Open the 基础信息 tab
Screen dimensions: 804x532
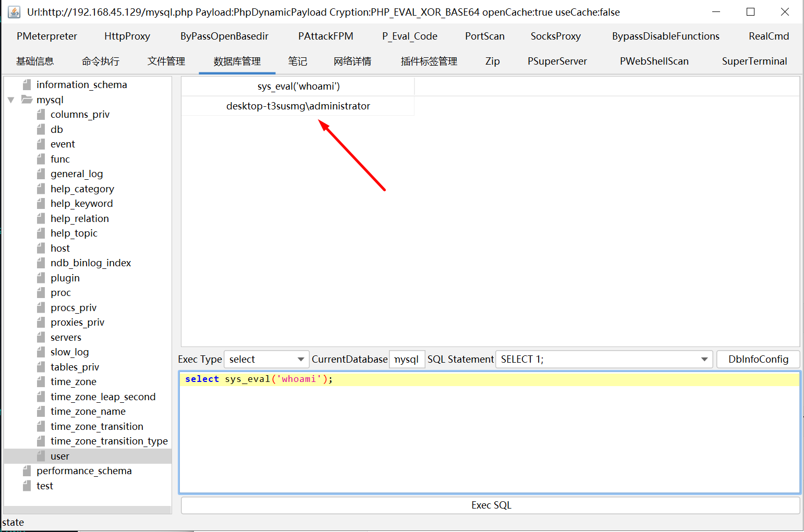coord(35,61)
